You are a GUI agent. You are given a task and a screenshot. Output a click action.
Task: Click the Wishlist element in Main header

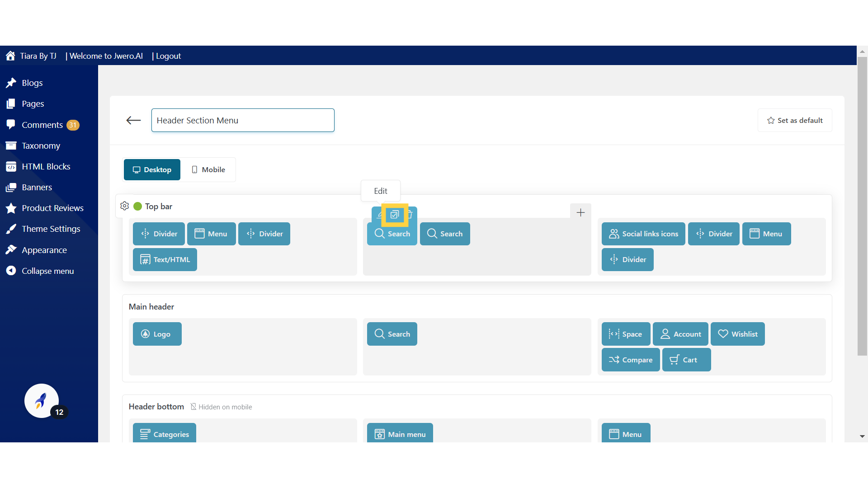point(737,334)
